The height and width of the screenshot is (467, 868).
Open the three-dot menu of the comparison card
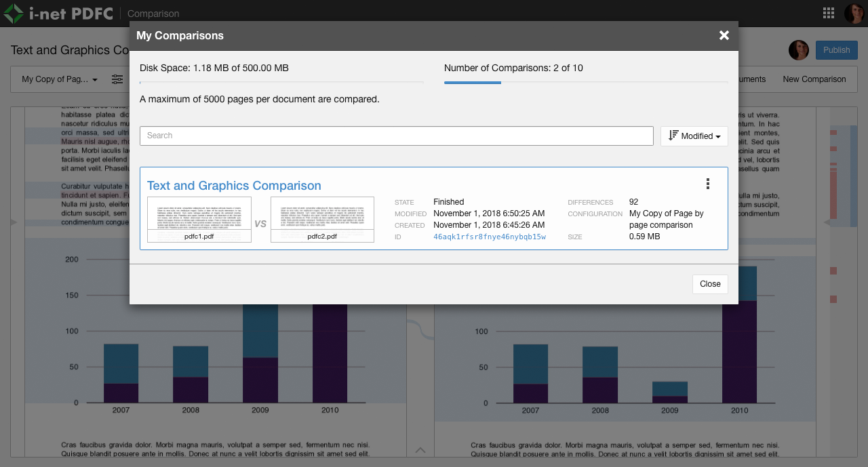(708, 184)
